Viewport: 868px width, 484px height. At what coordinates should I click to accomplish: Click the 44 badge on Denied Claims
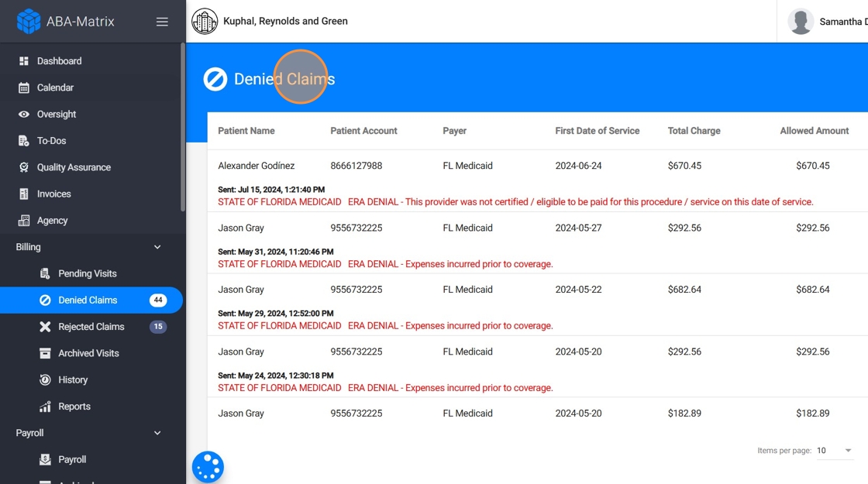[x=158, y=300]
